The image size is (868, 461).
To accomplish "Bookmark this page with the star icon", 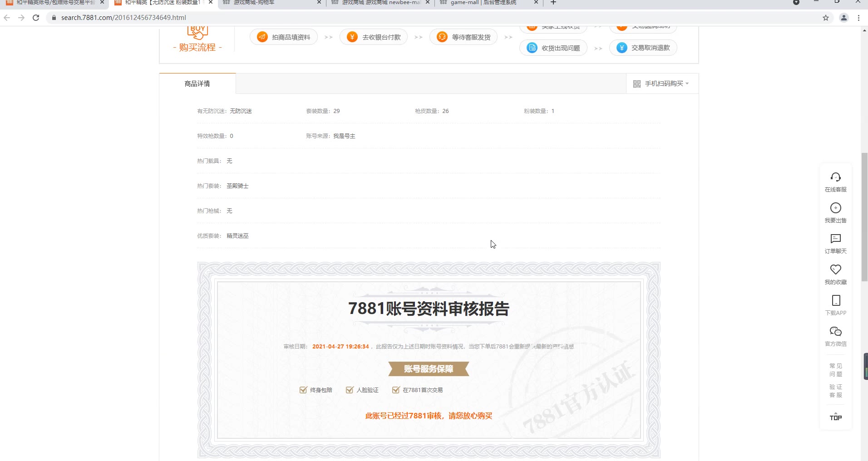I will tap(826, 18).
